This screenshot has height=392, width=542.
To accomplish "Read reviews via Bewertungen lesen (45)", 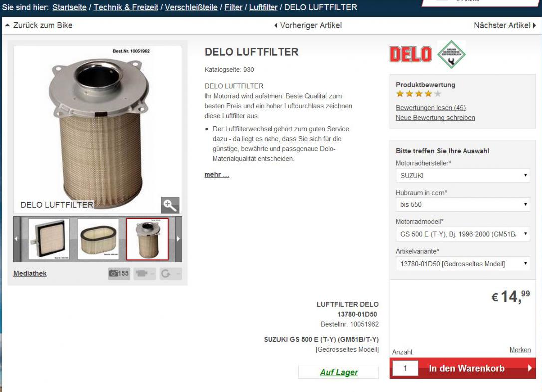I will click(431, 108).
